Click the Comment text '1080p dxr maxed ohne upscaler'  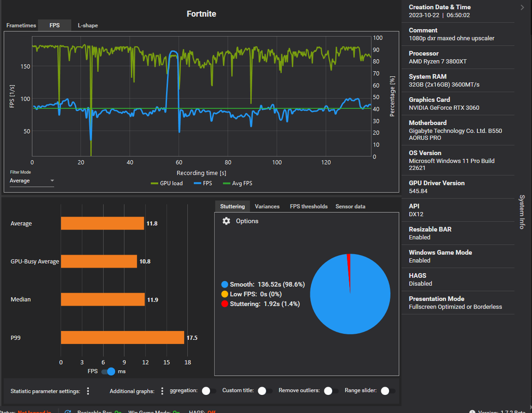[x=451, y=38]
